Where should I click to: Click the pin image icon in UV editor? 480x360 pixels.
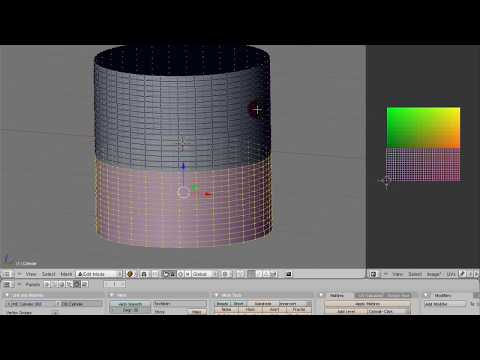(x=462, y=274)
